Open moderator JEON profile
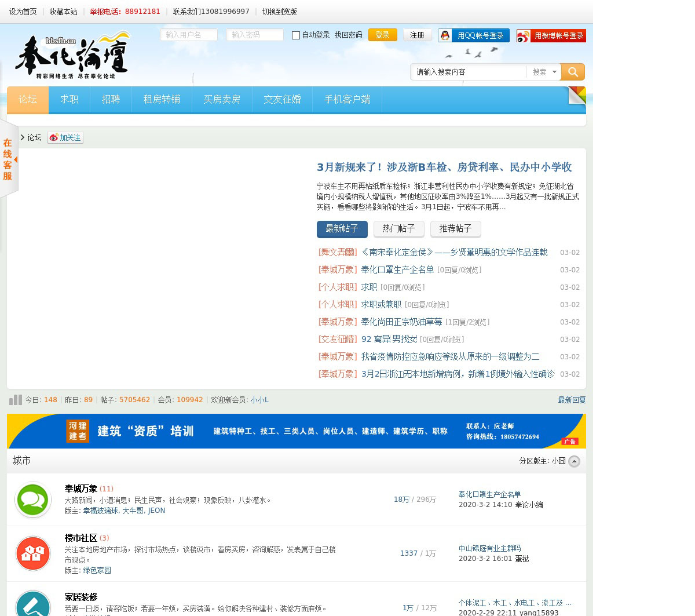695x616 pixels. click(x=156, y=511)
